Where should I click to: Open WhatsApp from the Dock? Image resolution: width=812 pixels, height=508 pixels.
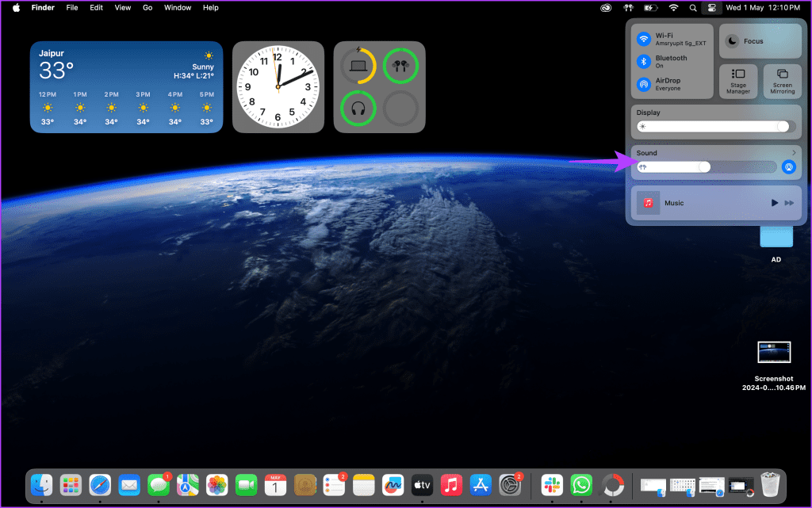point(581,485)
